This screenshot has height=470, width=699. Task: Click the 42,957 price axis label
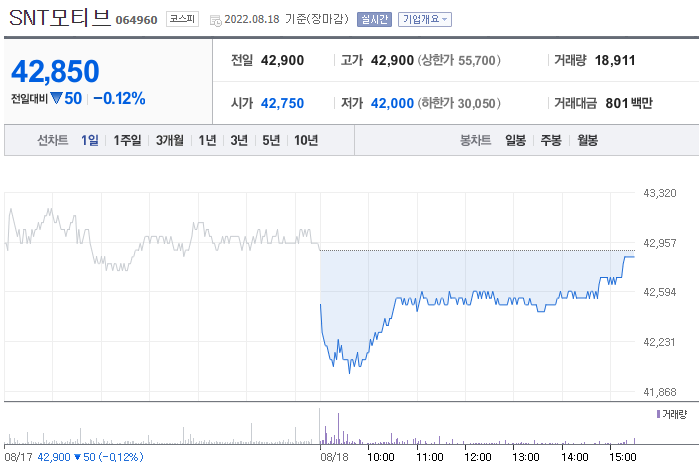tap(660, 243)
